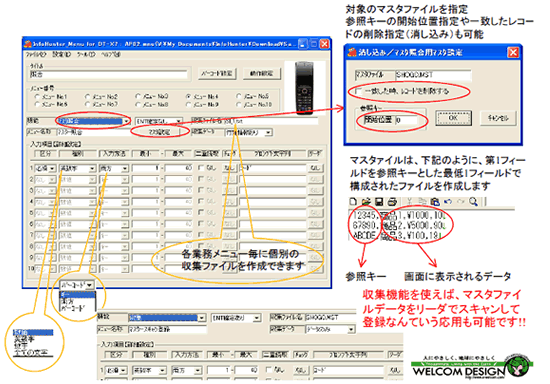
Task: Click the Copy icon in editor toolbar
Action: click(422, 202)
